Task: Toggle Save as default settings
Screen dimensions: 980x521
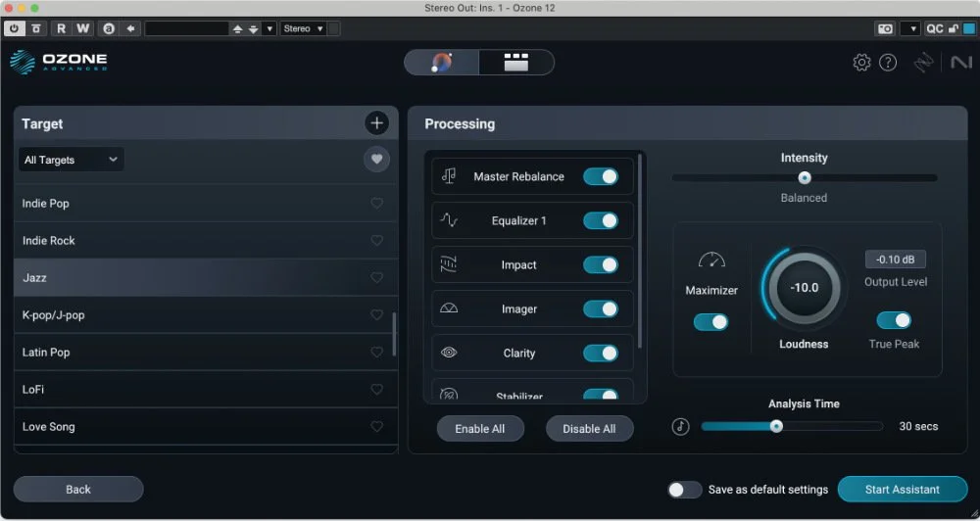Action: point(685,490)
